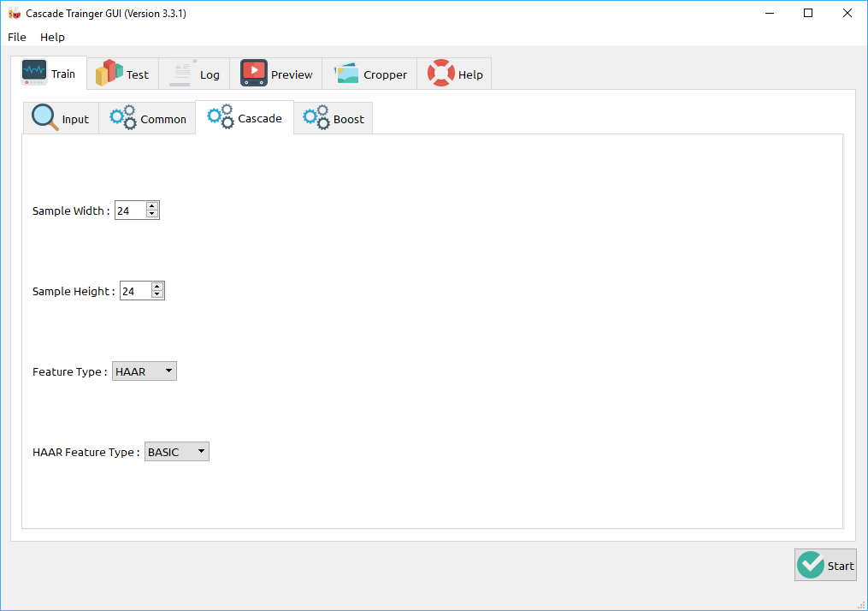Viewport: 868px width, 611px height.
Task: Open the File menu
Action: pyautogui.click(x=16, y=37)
